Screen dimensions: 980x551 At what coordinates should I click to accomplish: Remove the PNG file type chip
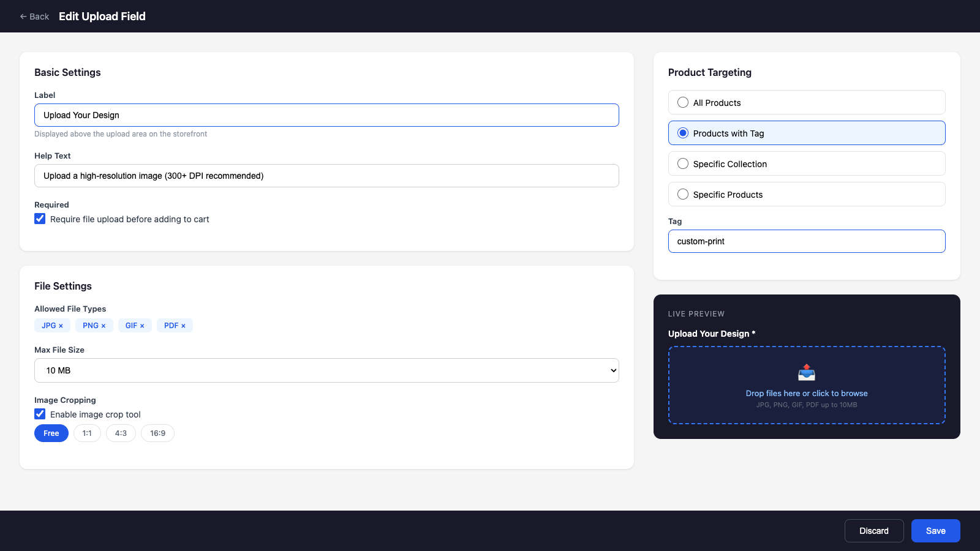[104, 325]
